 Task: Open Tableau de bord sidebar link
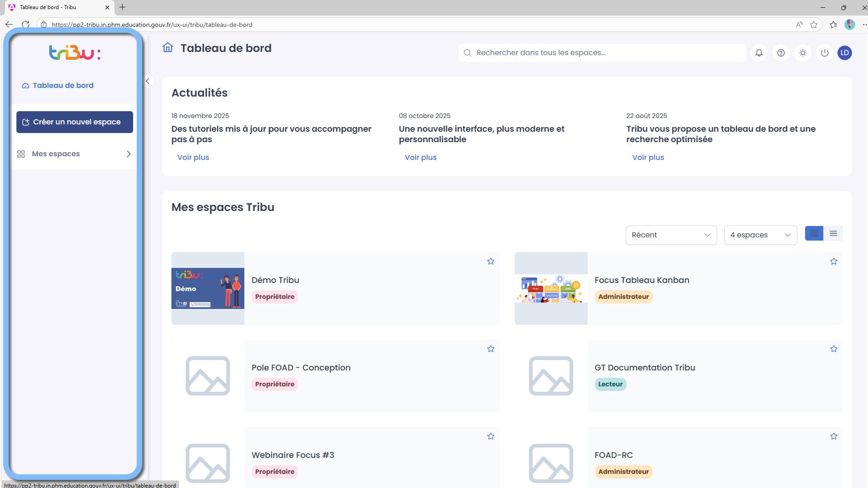click(58, 86)
